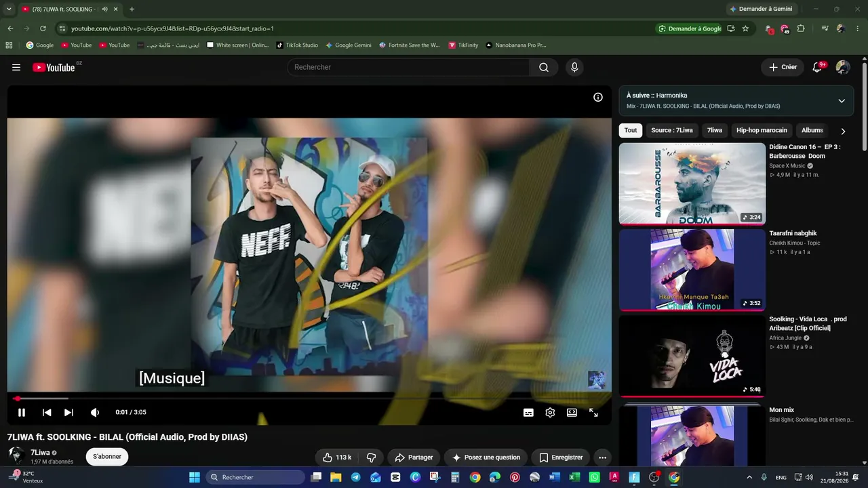View site information icon in address bar

[62, 28]
